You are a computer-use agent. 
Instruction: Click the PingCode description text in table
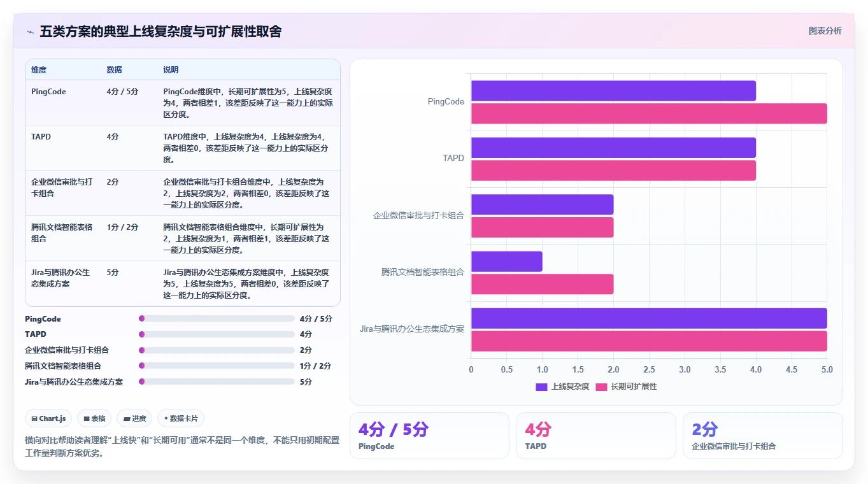248,103
